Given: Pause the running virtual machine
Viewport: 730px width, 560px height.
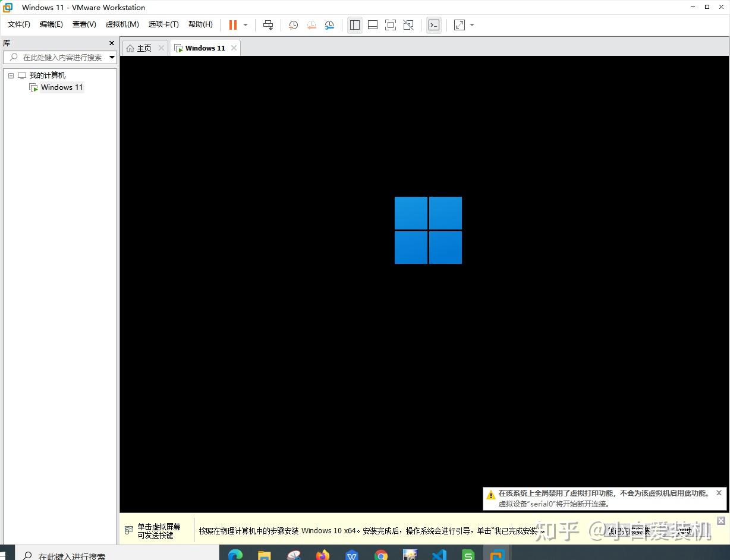Looking at the screenshot, I should click(232, 24).
